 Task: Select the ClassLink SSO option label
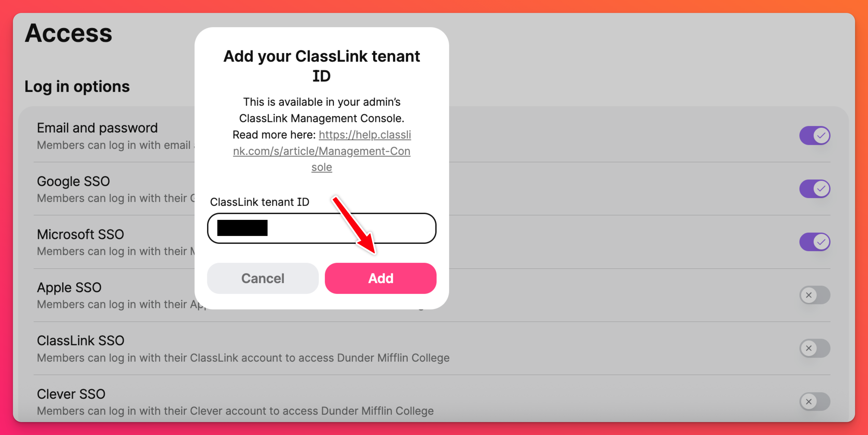click(80, 341)
